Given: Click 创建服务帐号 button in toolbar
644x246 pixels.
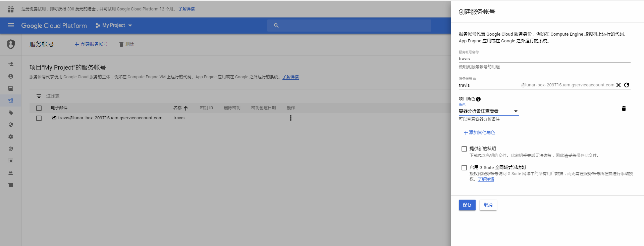Looking at the screenshot, I should 91,44.
